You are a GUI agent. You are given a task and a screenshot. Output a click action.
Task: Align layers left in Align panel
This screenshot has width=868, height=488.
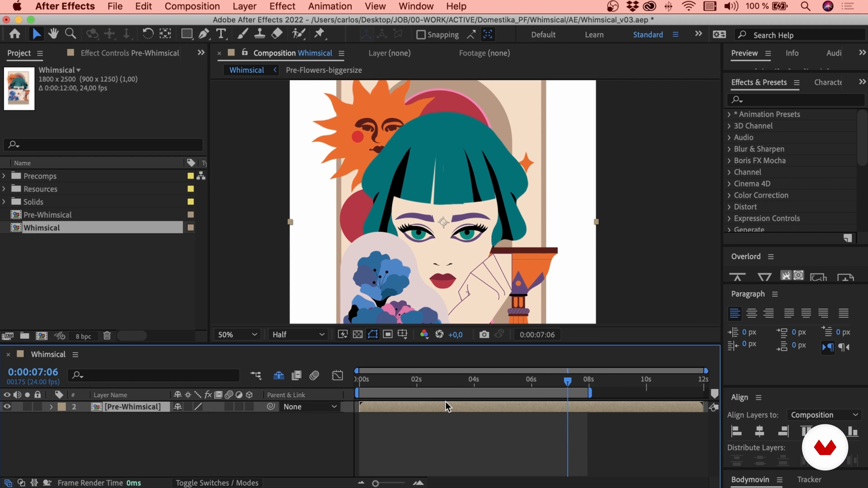(x=737, y=431)
